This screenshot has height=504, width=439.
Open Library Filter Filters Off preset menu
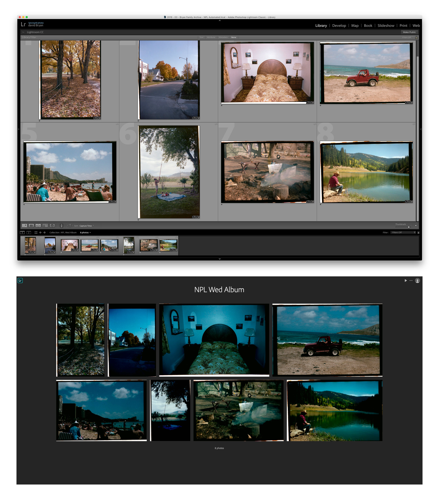408,38
